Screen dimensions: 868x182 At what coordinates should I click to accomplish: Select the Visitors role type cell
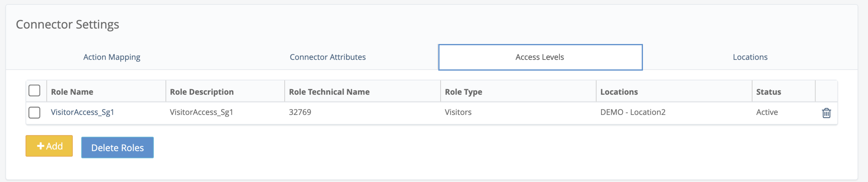coord(458,112)
